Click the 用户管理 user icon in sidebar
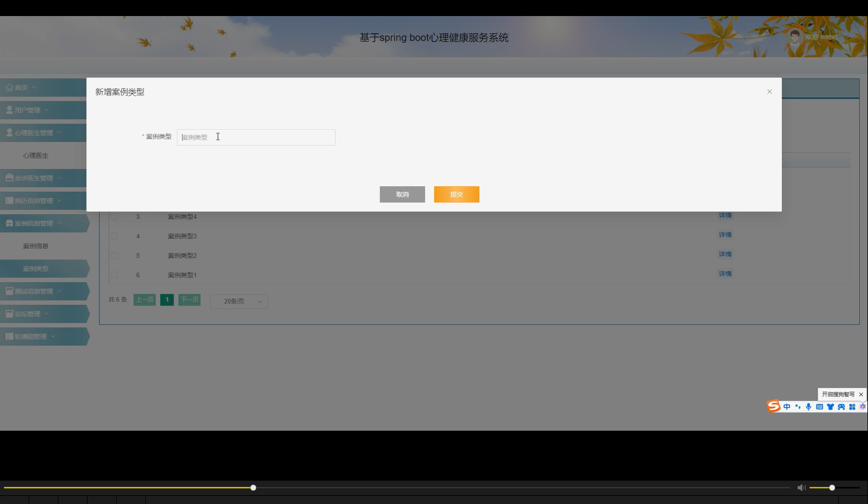 [9, 109]
